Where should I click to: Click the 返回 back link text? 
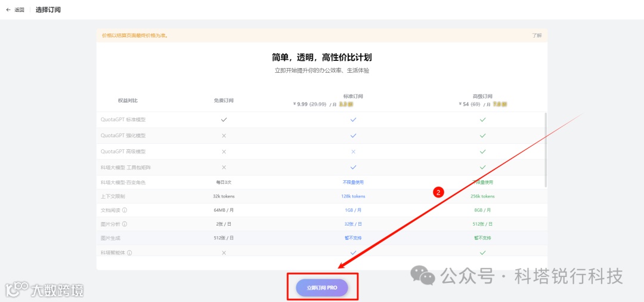19,10
